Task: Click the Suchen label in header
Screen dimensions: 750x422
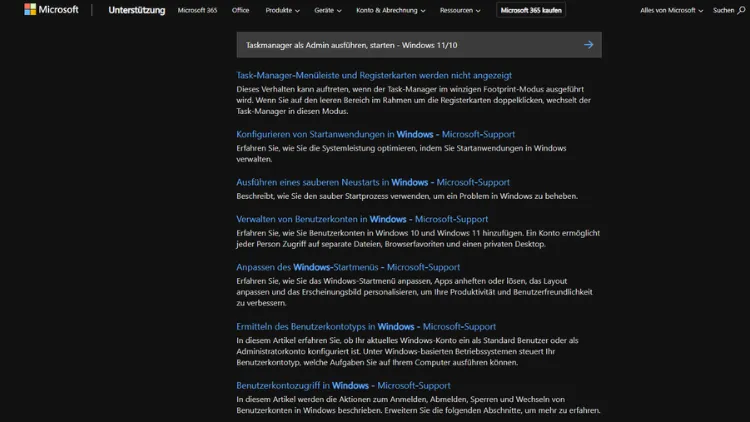Action: 723,10
